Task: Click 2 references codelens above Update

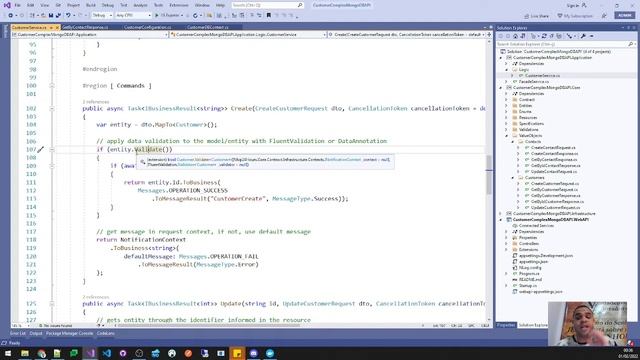Action: (96, 297)
